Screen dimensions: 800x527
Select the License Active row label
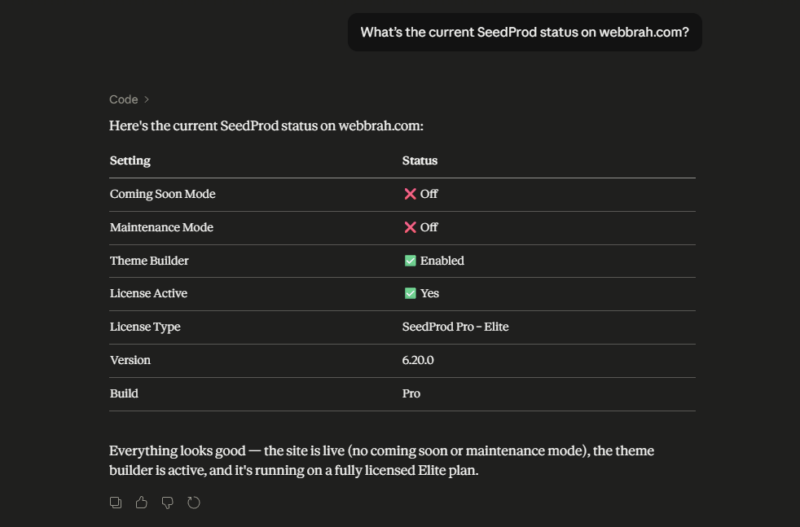click(x=148, y=293)
